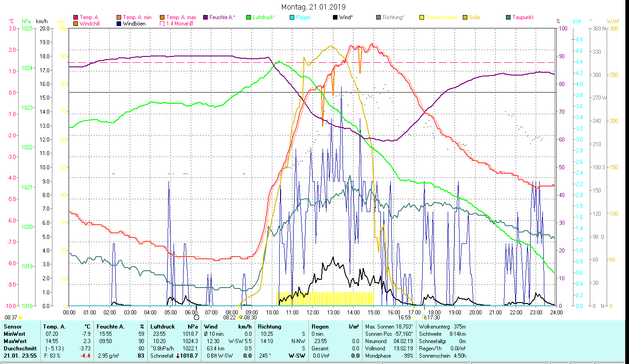Click the 'Windböen' legend label

pyautogui.click(x=134, y=24)
